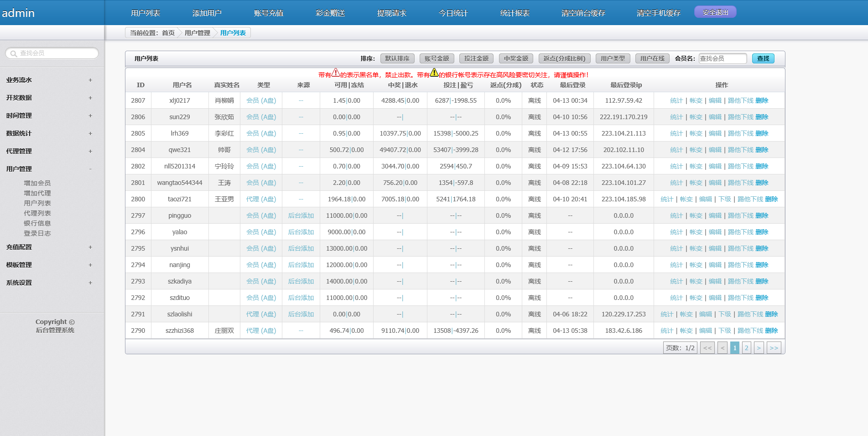Click 清空手机缓存 in top navigation

pyautogui.click(x=659, y=13)
